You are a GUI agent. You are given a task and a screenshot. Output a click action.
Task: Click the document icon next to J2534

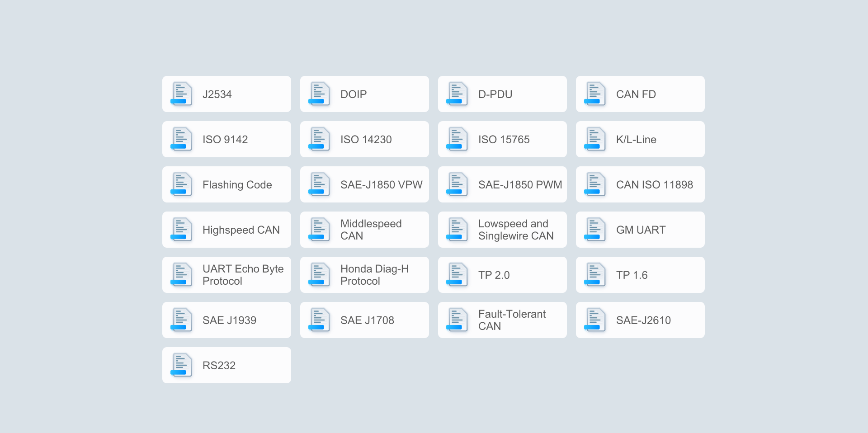click(181, 94)
